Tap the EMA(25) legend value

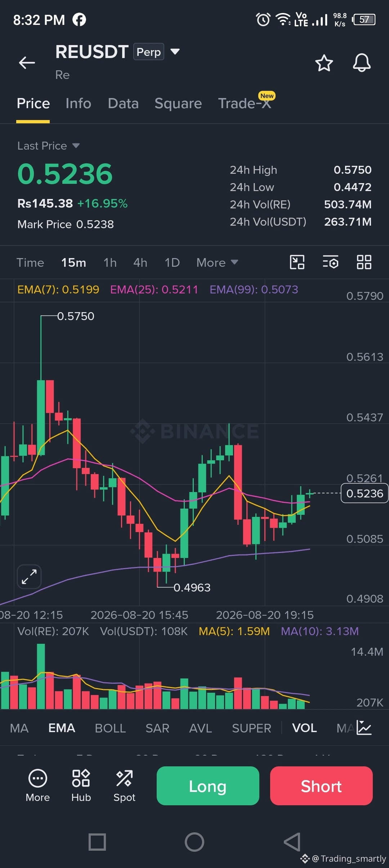(154, 289)
